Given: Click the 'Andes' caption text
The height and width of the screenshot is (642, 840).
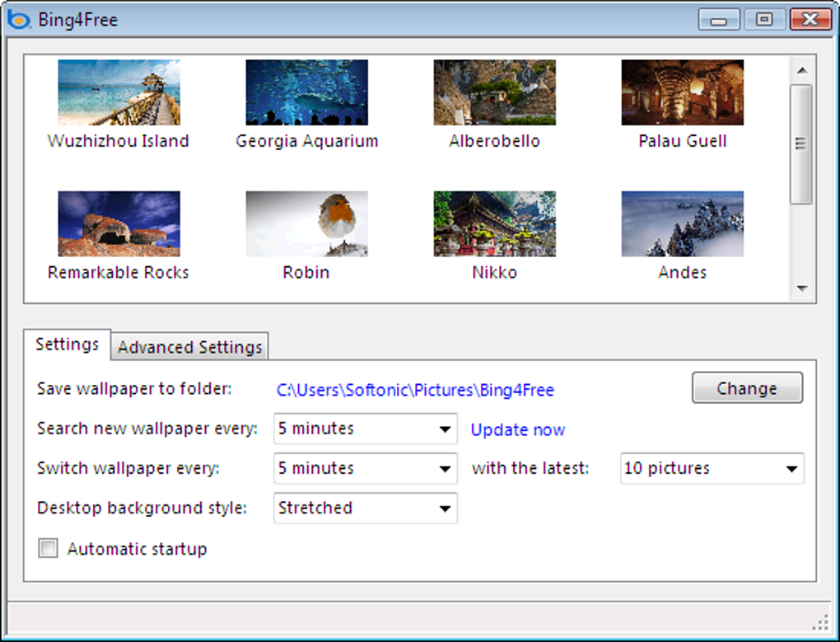Looking at the screenshot, I should coord(683,272).
